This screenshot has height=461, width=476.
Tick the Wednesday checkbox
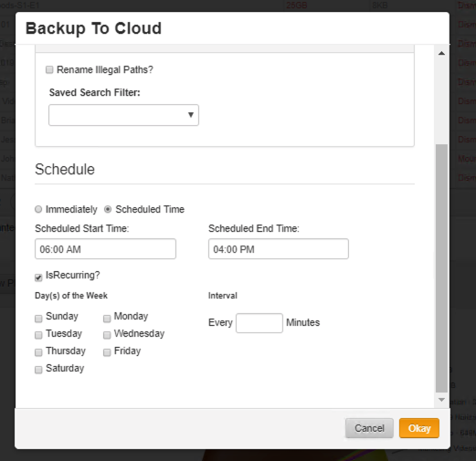point(107,335)
